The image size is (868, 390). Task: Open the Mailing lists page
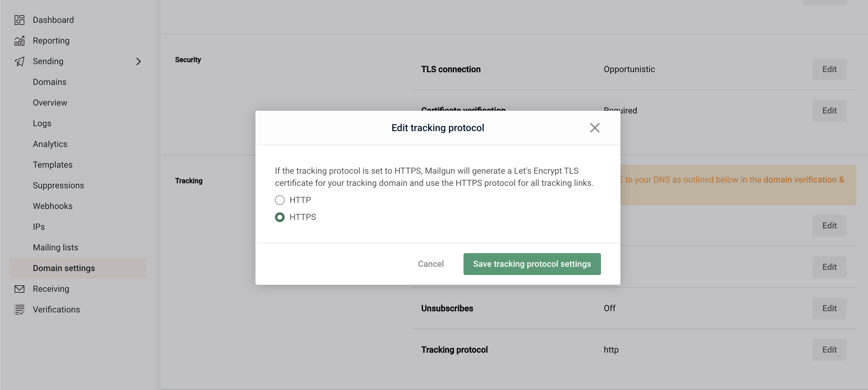[56, 247]
